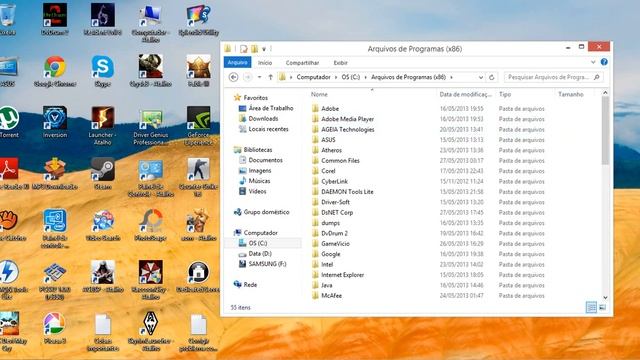This screenshot has width=640, height=360.
Task: Click the Explorer back navigation arrow
Action: [233, 77]
